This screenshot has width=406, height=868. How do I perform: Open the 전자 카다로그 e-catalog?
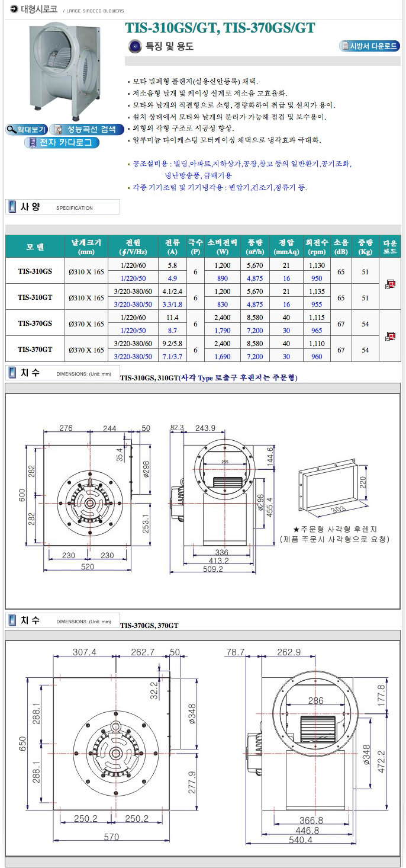pyautogui.click(x=62, y=143)
